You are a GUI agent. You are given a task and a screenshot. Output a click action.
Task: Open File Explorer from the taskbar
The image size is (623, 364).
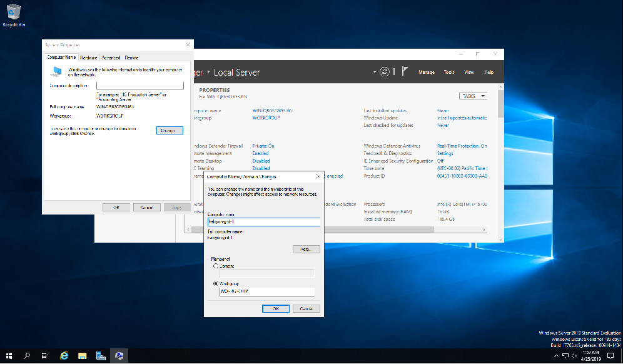click(82, 356)
